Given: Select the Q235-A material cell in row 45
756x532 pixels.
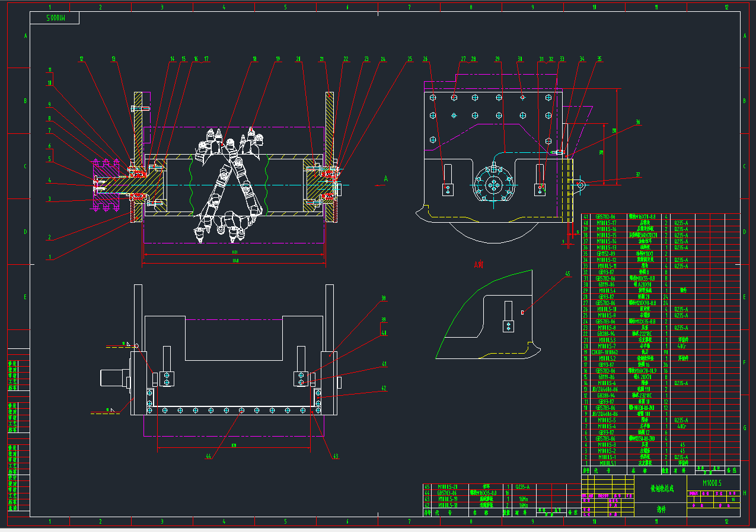Looking at the screenshot, I should [x=523, y=486].
